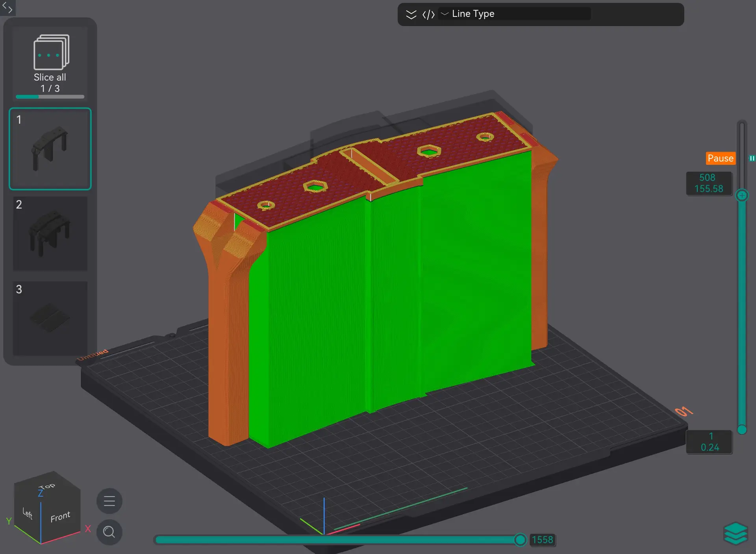Click the Left face of the view cube
Image resolution: width=756 pixels, height=554 pixels.
click(27, 513)
